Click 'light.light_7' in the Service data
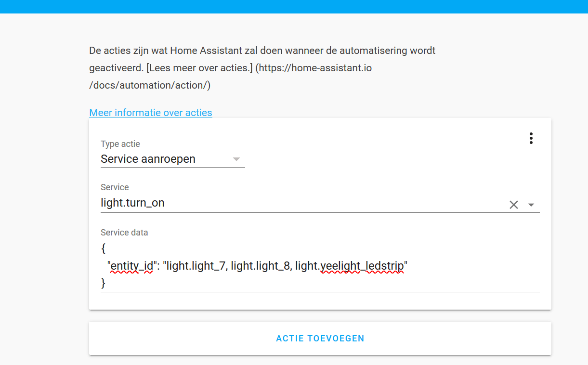The image size is (588, 365). [x=196, y=265]
